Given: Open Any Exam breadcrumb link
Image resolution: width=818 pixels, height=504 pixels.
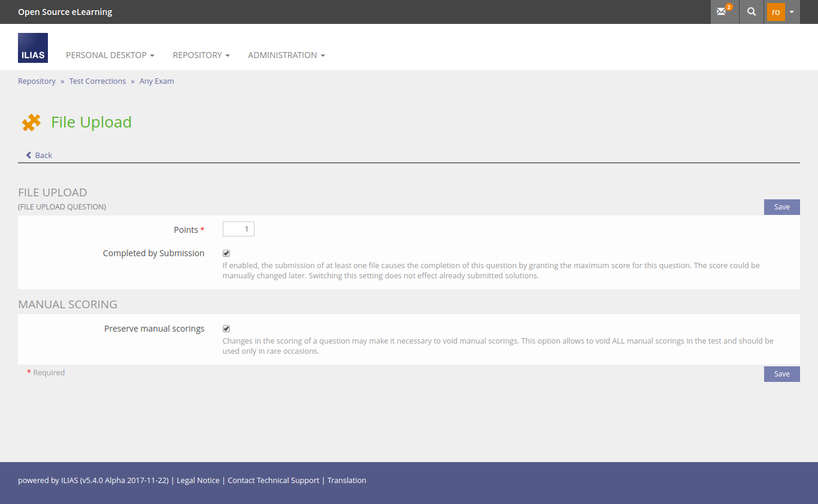Looking at the screenshot, I should 157,81.
